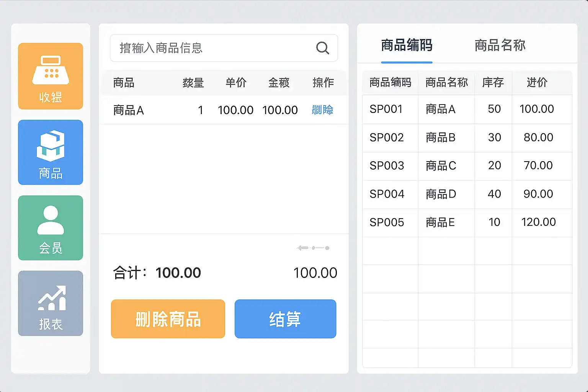Viewport: 588px width, 392px height.
Task: Open the products (商品) module
Action: pyautogui.click(x=51, y=152)
